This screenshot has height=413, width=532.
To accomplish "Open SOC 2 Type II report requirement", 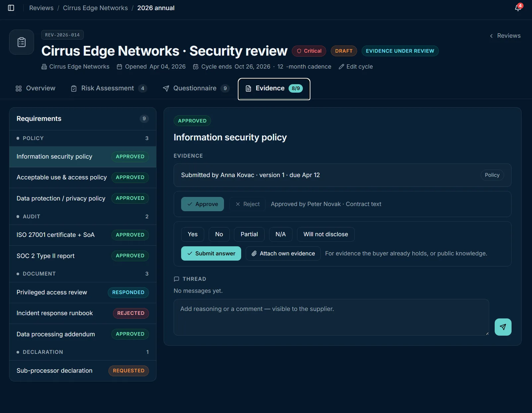I will pos(83,256).
